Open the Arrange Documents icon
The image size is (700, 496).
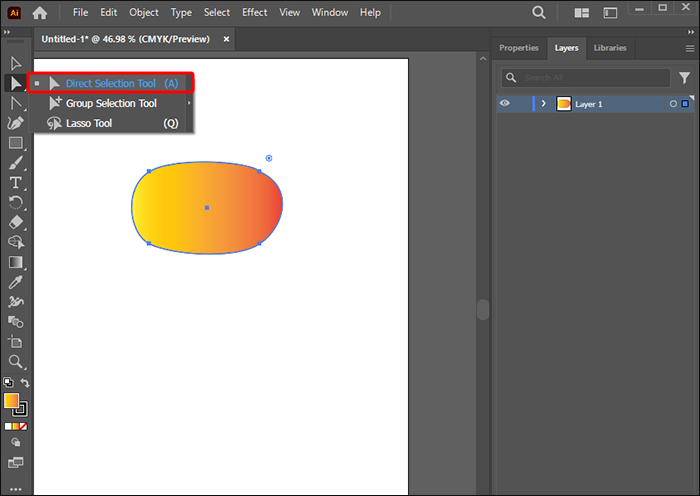(582, 13)
